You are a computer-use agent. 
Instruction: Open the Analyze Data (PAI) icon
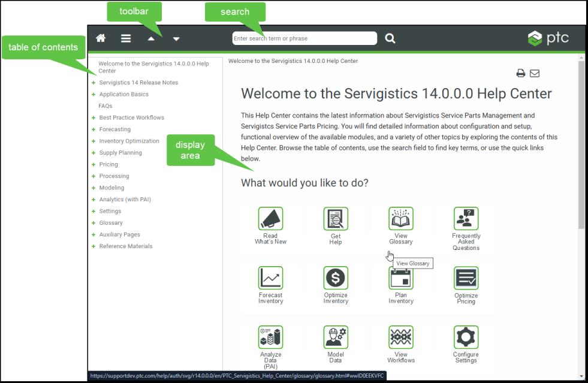pos(270,337)
